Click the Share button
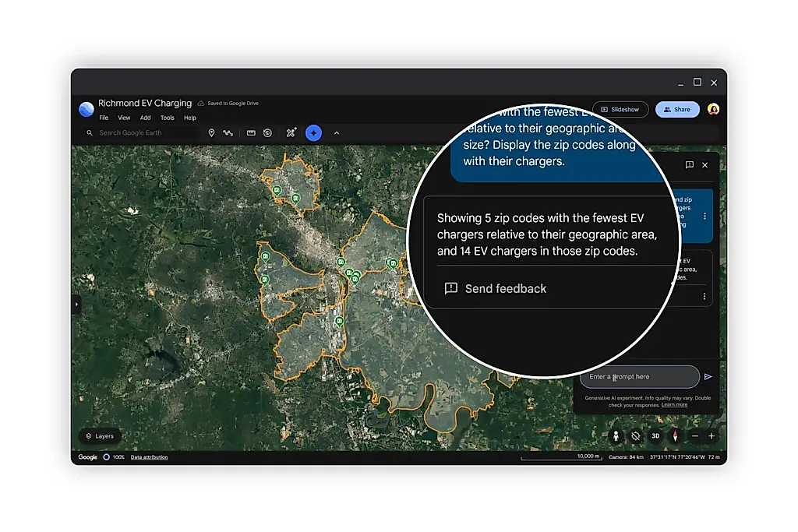Viewport: 798px width, 532px height. 677,109
